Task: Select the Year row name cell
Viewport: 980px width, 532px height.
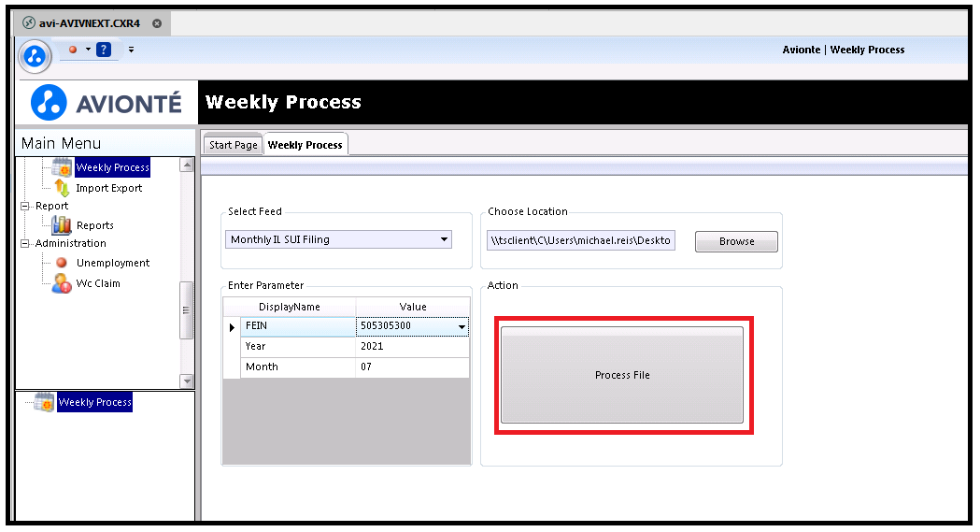Action: pyautogui.click(x=298, y=346)
